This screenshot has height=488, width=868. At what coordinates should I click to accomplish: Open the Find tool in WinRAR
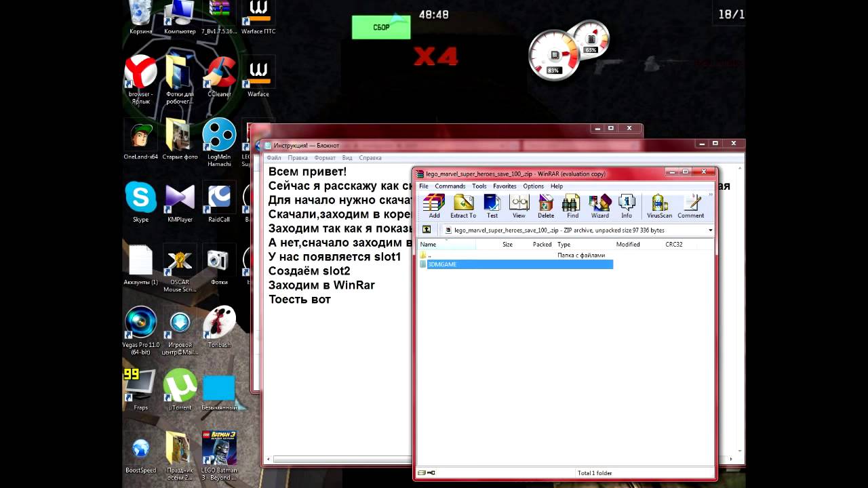[572, 206]
